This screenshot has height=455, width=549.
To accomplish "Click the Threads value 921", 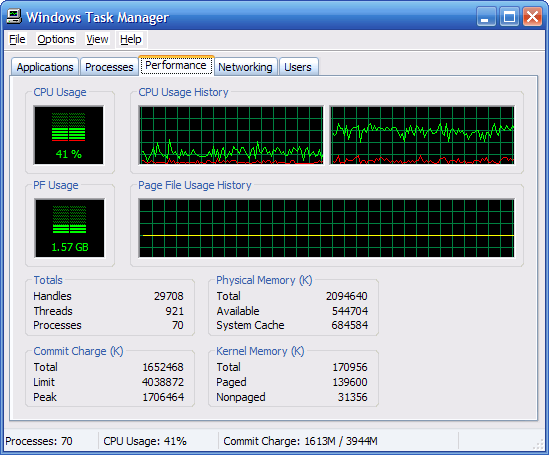I will point(174,311).
